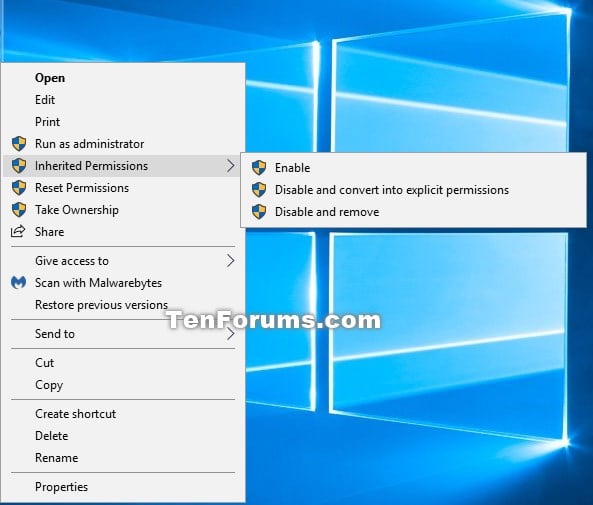Screen dimensions: 593x505
Task: Click the Malwarebytes logo icon
Action: click(x=19, y=283)
